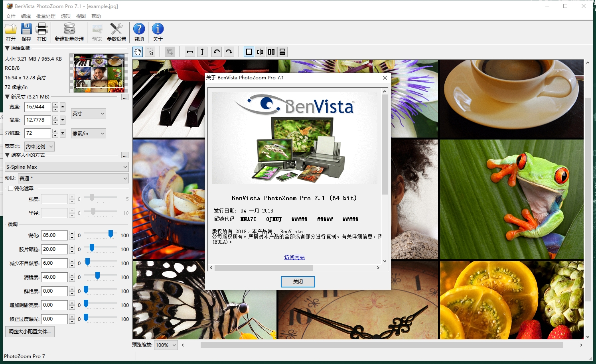Open the 新建批量处理 batch tool
The height and width of the screenshot is (364, 596).
(69, 32)
